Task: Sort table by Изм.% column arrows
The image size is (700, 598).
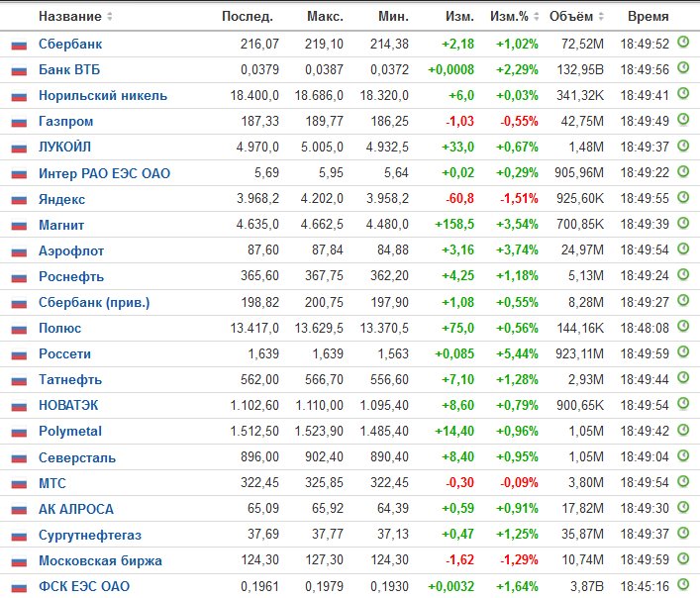Action: pos(537,17)
